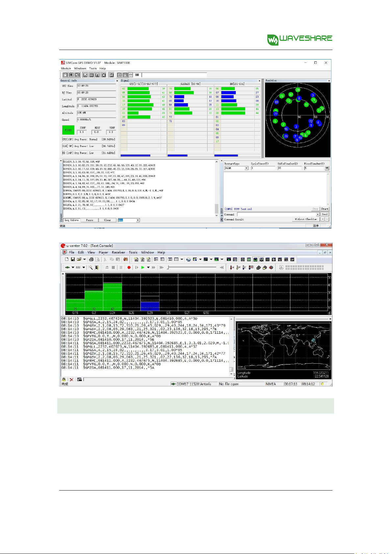Click the globe map view icon in u-center

(x=188, y=259)
